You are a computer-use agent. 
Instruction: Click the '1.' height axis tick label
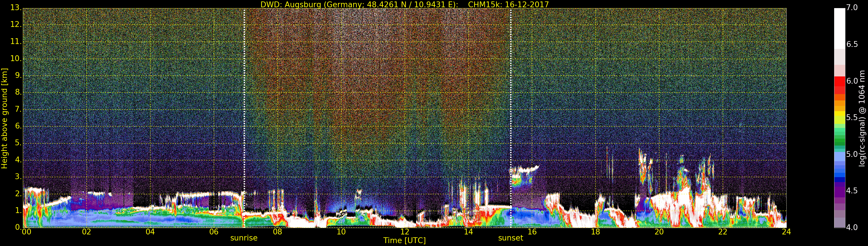18,210
